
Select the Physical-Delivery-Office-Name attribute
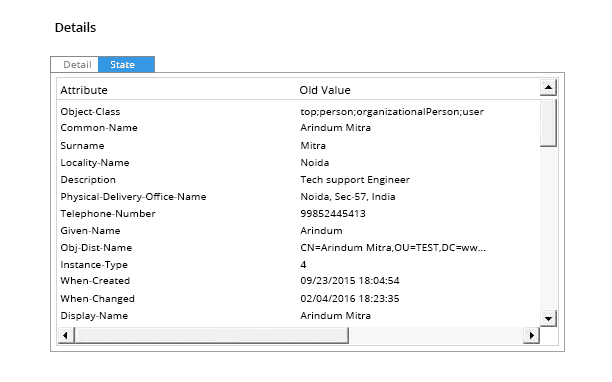[133, 197]
